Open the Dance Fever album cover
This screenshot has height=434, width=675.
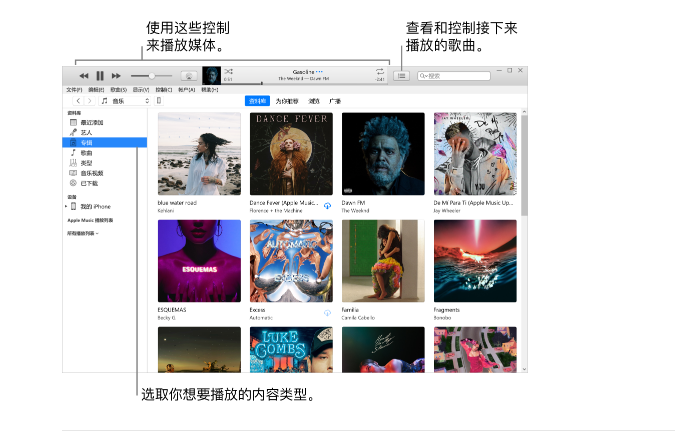(291, 154)
